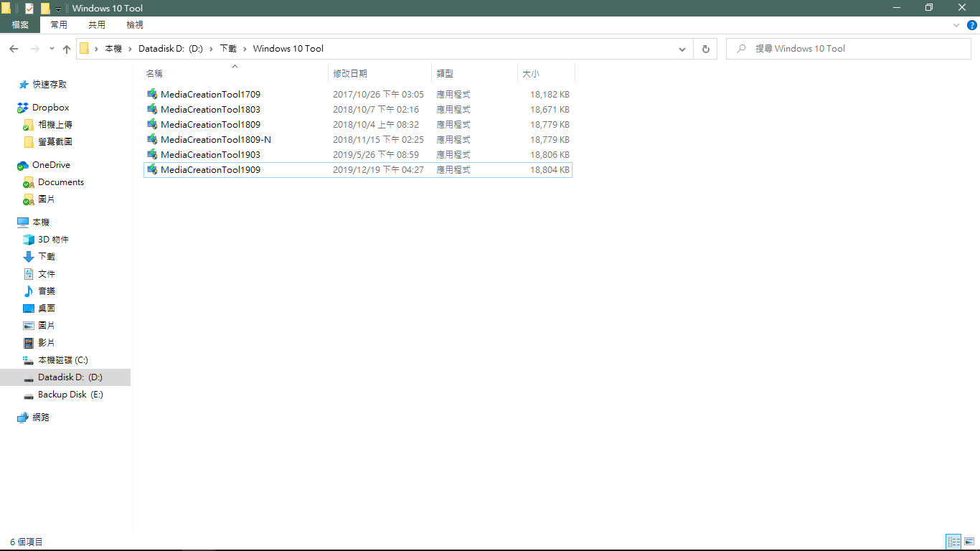This screenshot has height=551, width=980.
Task: Click the Properties quick access toolbar icon
Action: (29, 8)
